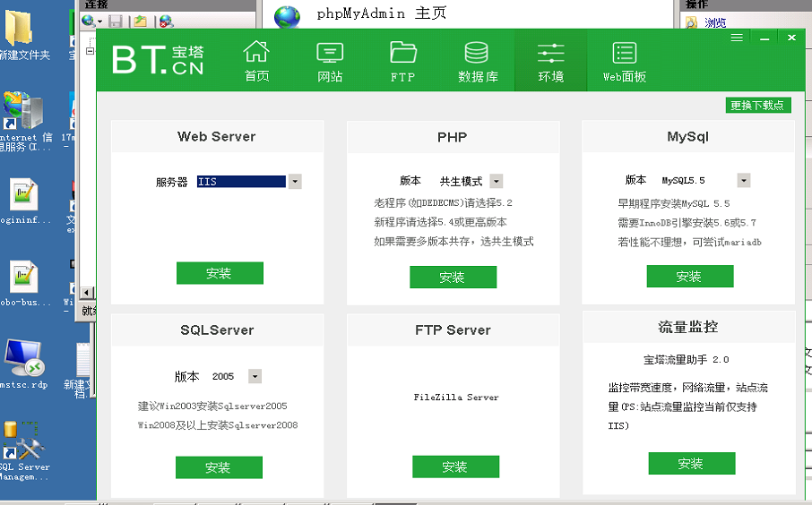
Task: Click 宝塔流量助手 2.0 text
Action: (687, 360)
